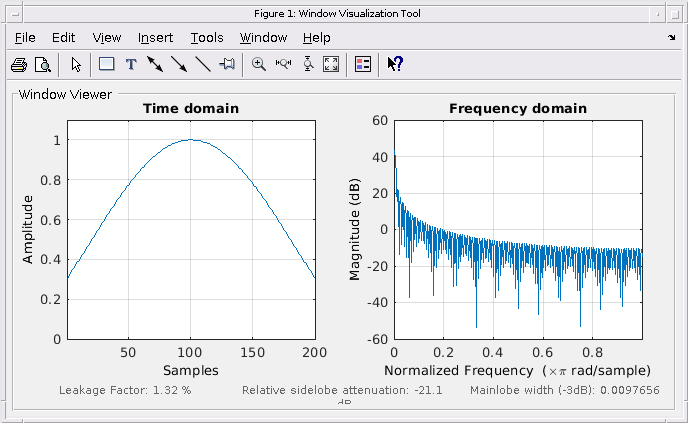The image size is (688, 423).
Task: Activate the Zoom Y-axis tool
Action: pyautogui.click(x=308, y=65)
